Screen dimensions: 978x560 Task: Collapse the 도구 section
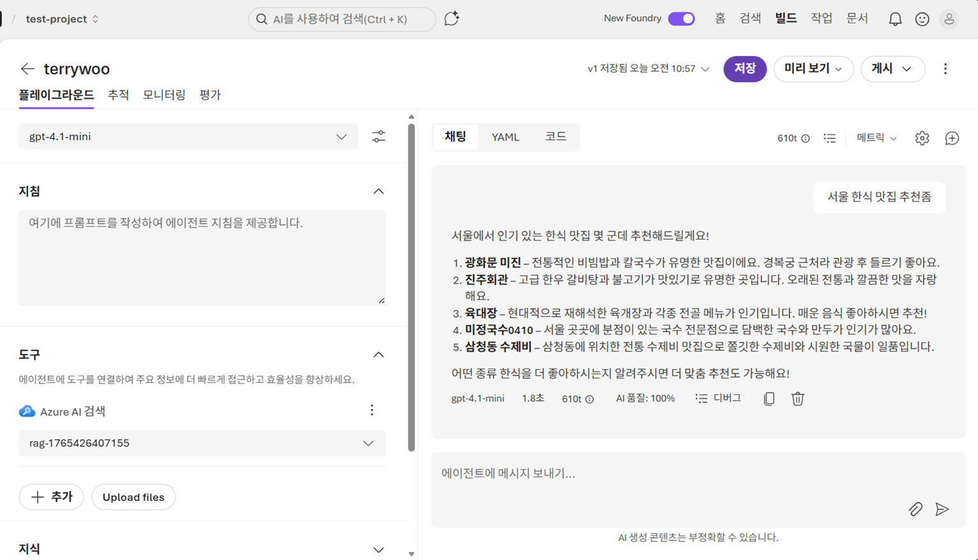click(379, 355)
